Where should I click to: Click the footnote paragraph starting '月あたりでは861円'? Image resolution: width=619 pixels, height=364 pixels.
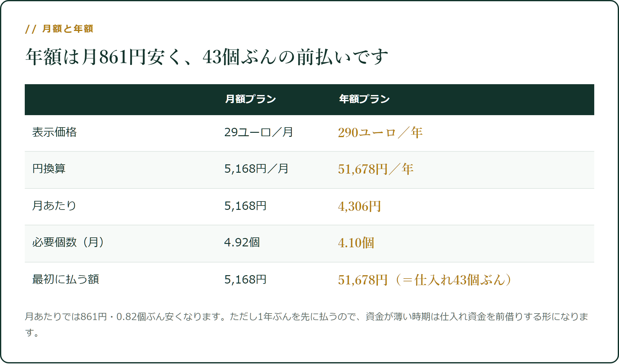click(306, 325)
